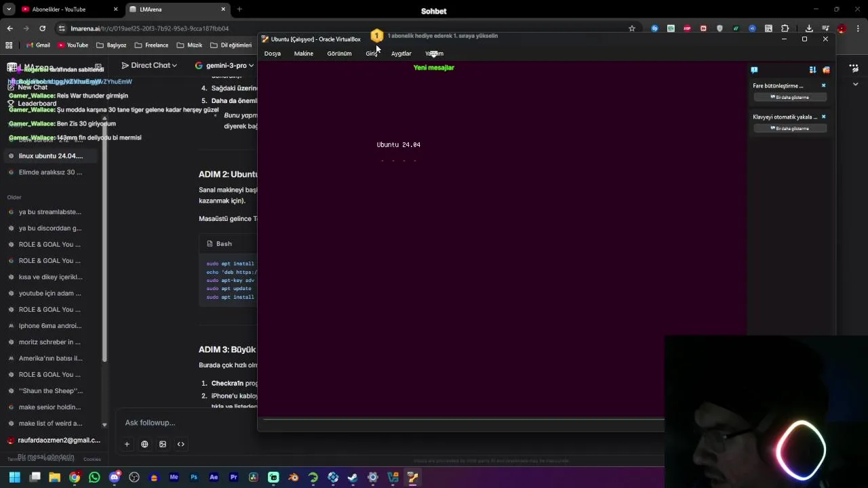Open the Müzik bookmark folder
868x488 pixels.
[x=189, y=45]
